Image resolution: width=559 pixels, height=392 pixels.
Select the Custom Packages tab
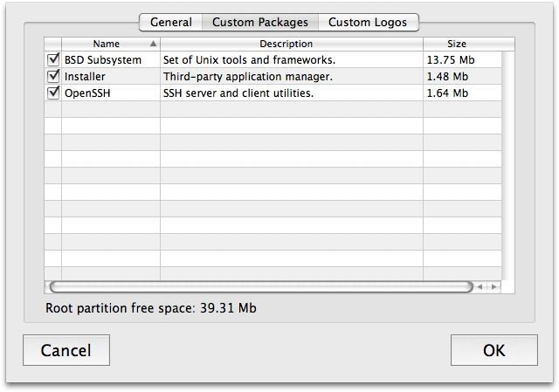point(259,22)
